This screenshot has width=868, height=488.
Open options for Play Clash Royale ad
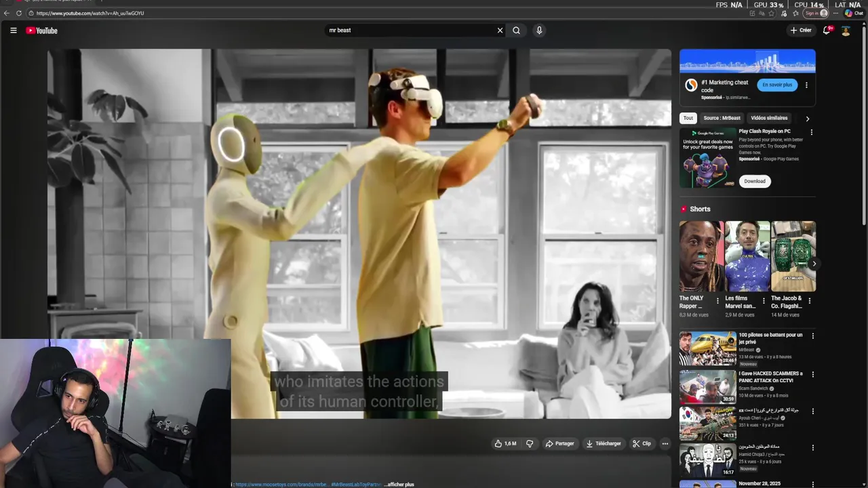(x=811, y=132)
